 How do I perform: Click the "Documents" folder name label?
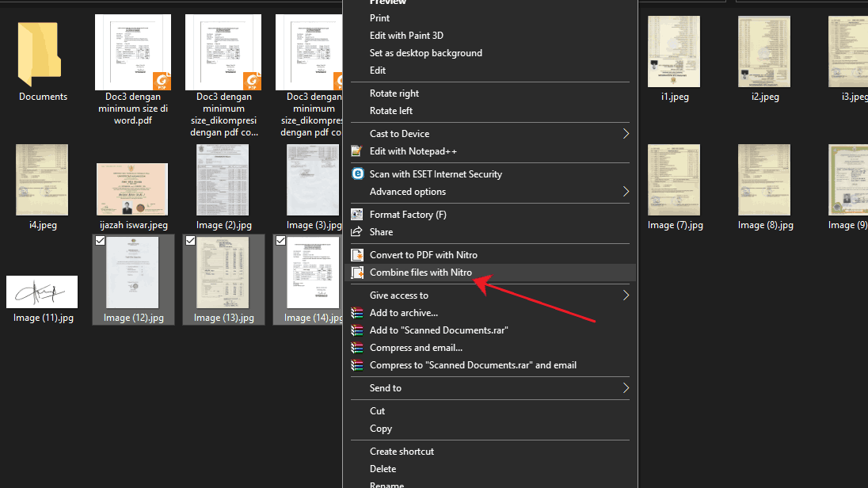(44, 97)
